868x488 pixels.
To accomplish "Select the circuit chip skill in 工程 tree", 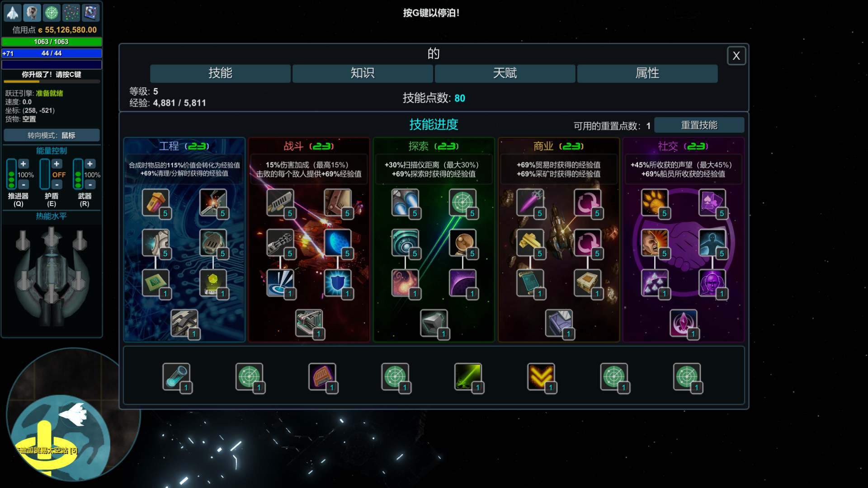I will (155, 283).
